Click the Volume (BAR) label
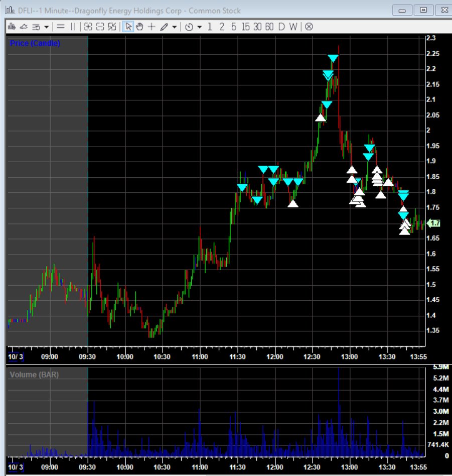 click(x=34, y=375)
